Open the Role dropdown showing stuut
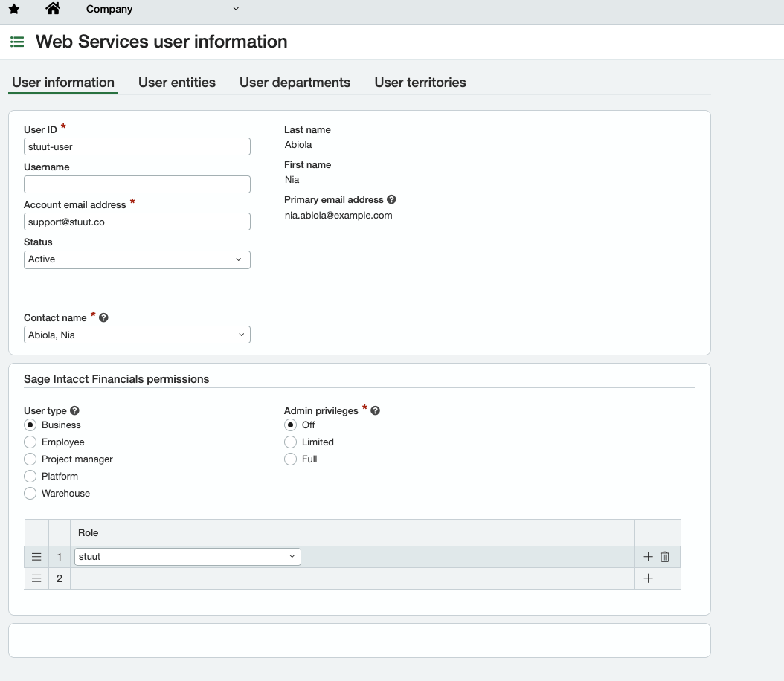This screenshot has height=681, width=784. (x=187, y=557)
